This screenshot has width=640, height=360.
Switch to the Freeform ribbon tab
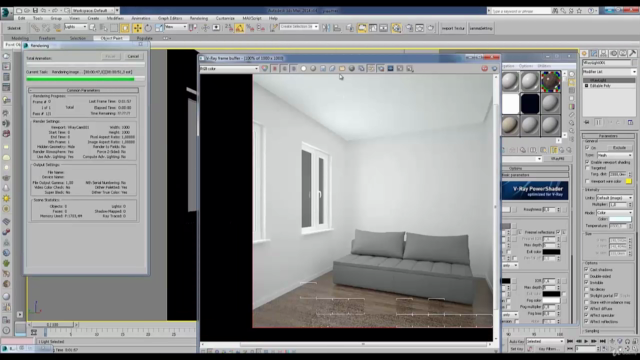47,38
